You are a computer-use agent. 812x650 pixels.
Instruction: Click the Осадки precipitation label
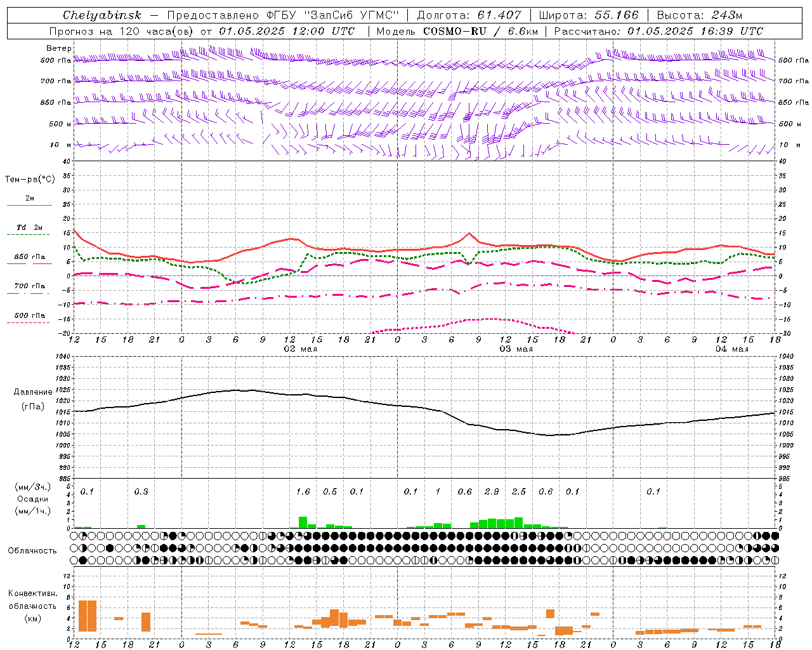point(33,499)
